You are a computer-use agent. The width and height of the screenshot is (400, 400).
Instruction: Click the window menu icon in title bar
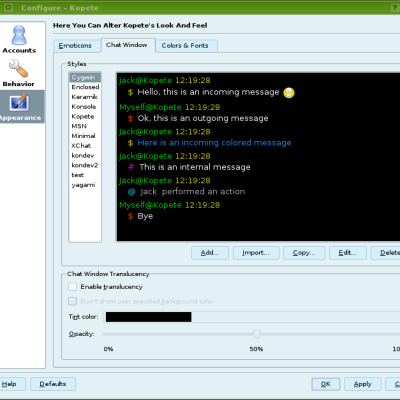coord(8,7)
